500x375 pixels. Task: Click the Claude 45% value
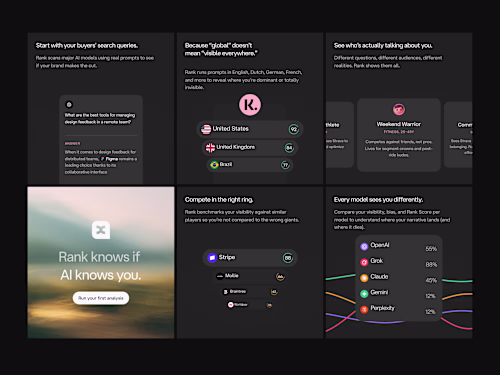point(431,280)
